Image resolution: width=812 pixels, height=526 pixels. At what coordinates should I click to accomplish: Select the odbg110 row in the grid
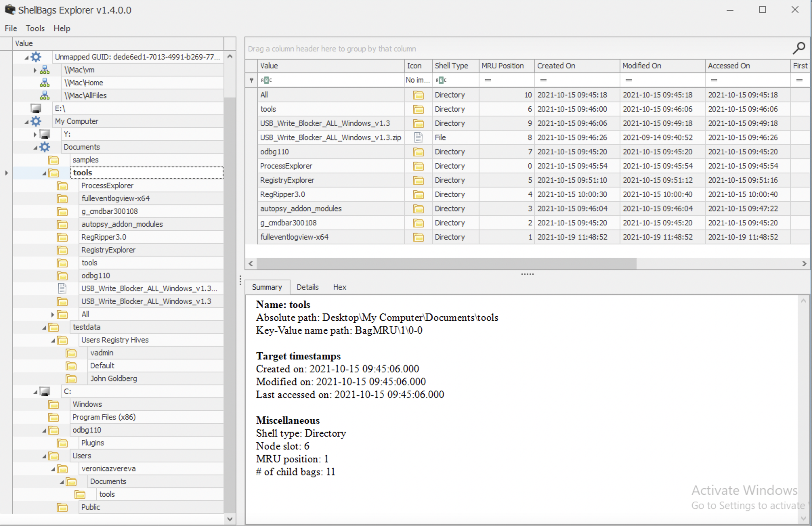click(x=527, y=152)
